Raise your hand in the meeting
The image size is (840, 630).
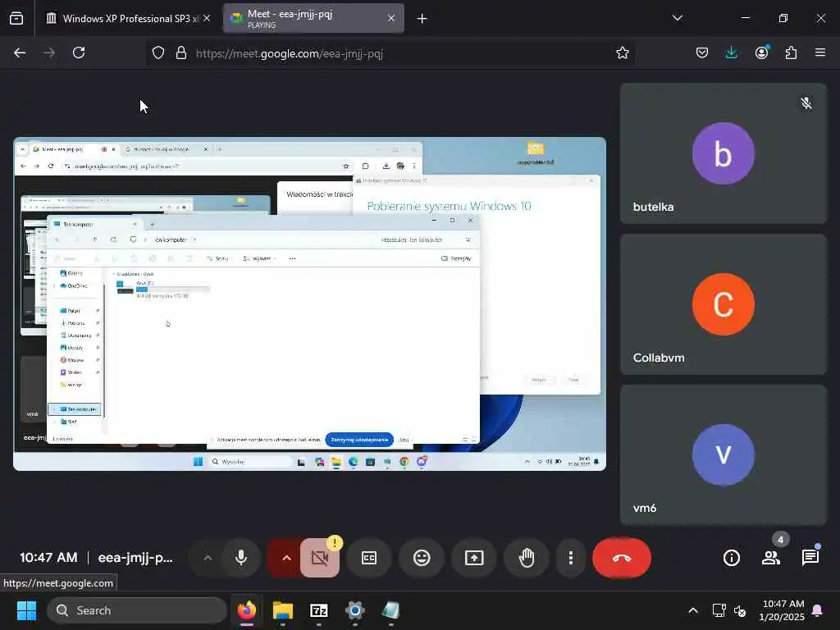[527, 558]
